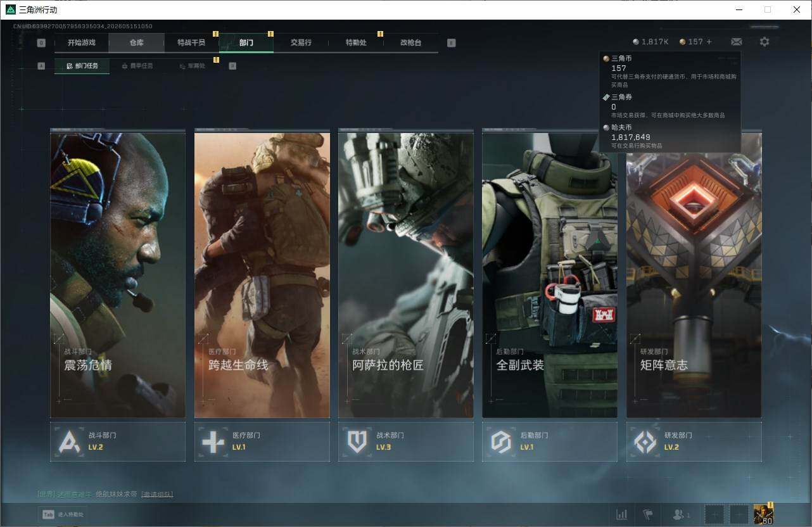The height and width of the screenshot is (527, 812).
Task: Click the 战术部门 shield emblem icon
Action: pos(357,441)
